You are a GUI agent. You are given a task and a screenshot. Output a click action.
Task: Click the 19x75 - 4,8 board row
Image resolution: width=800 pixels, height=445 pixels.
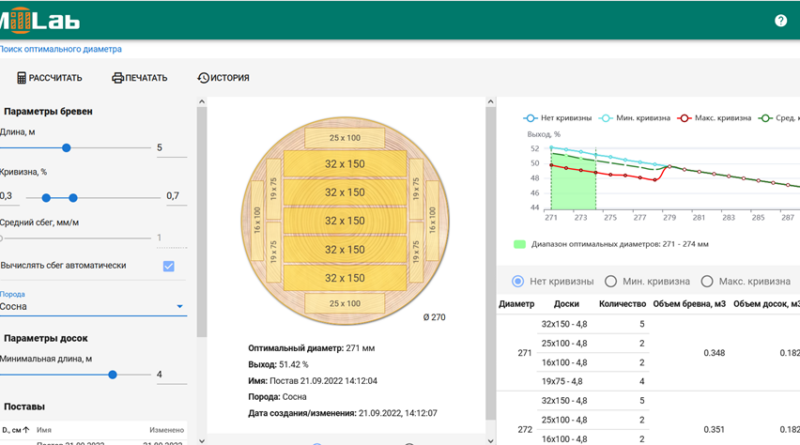coord(592,381)
